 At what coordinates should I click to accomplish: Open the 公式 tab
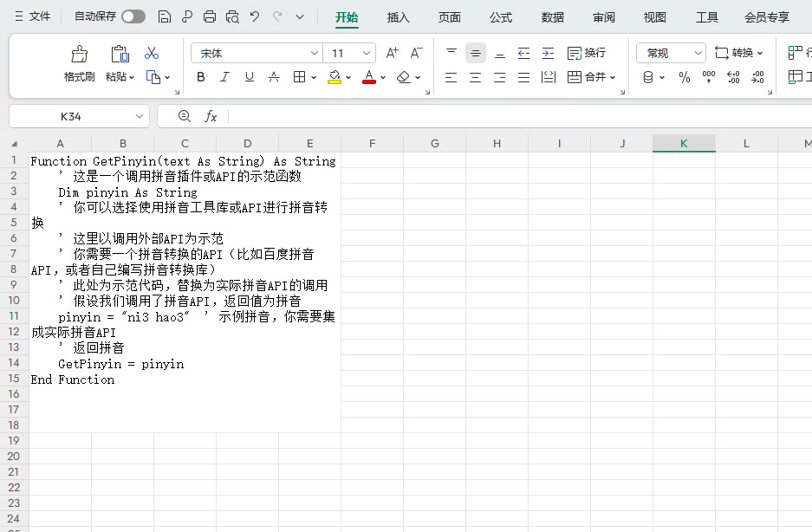coord(500,17)
